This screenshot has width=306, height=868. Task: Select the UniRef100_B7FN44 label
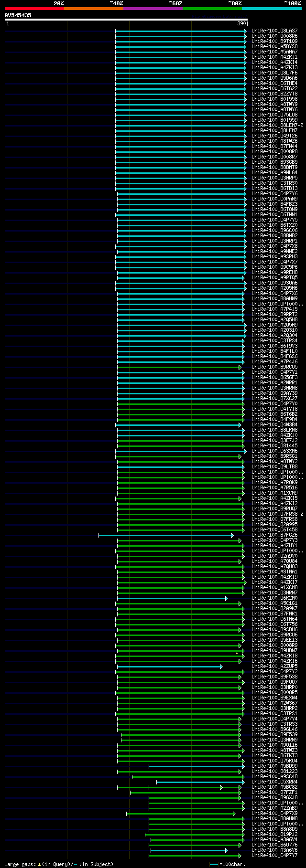coord(274,147)
